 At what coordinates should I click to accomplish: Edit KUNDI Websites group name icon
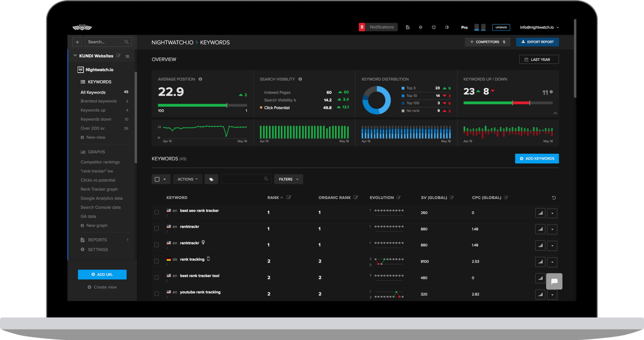(x=118, y=56)
